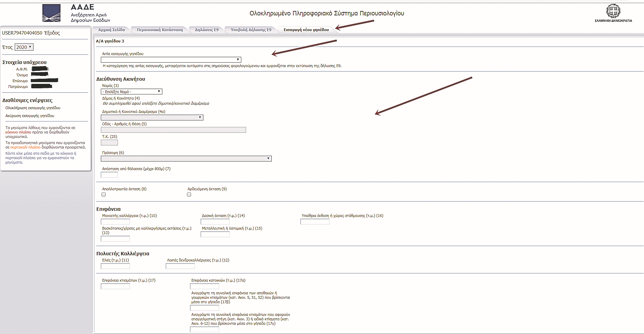Click the Δήμος ή Κοινότητα (4) label
644x334 pixels.
click(x=121, y=98)
